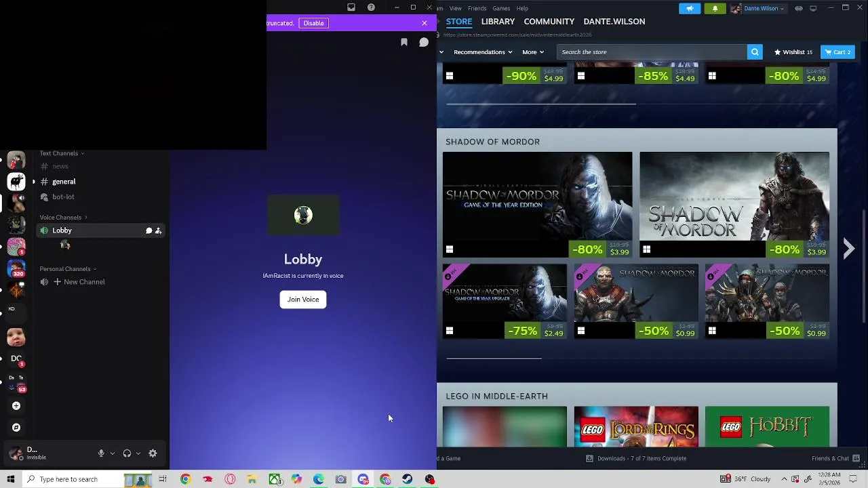Switch Steam to Big Picture mode icon
The height and width of the screenshot is (488, 868).
(x=813, y=8)
